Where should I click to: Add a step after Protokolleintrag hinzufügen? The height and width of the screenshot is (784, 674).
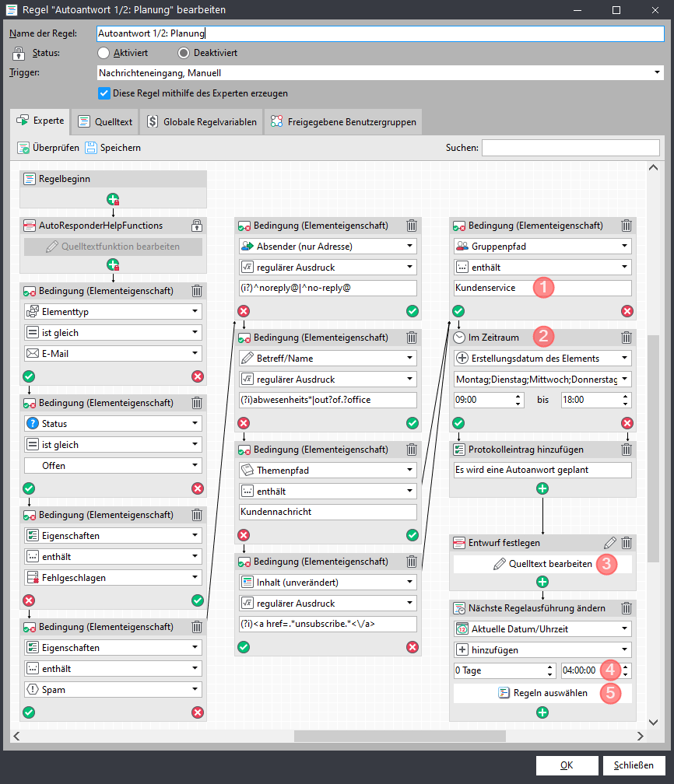pos(542,488)
